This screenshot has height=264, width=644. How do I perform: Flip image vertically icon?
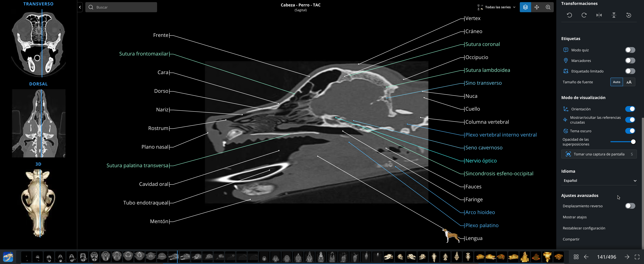pos(614,15)
